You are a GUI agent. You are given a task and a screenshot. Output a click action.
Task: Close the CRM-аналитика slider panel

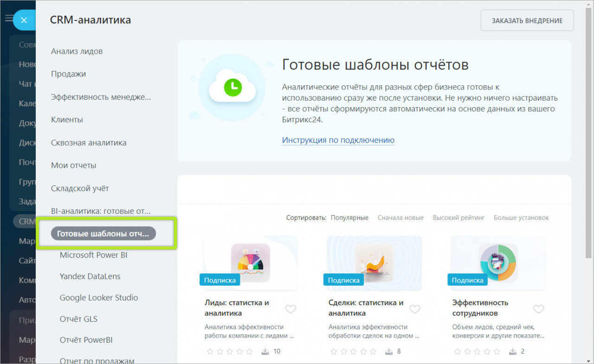coord(24,20)
